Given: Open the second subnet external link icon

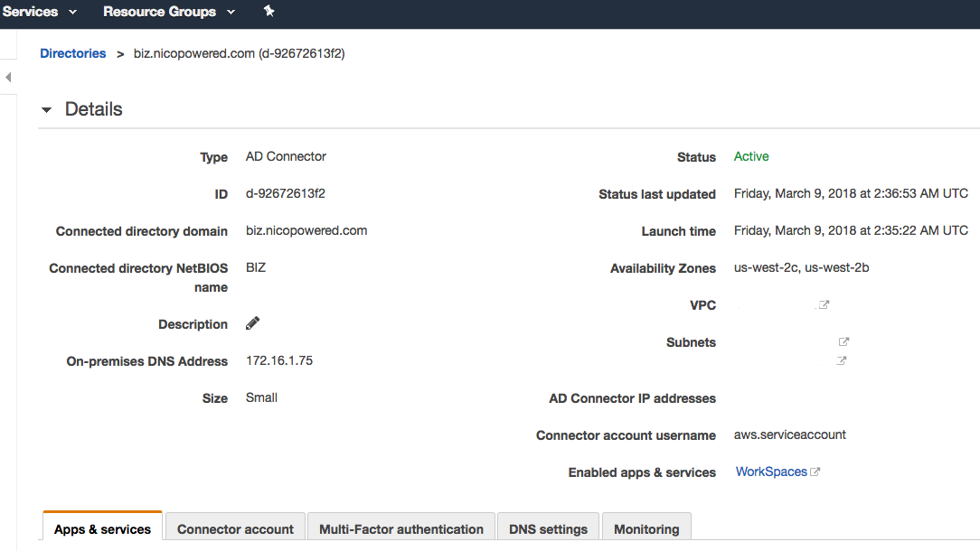Looking at the screenshot, I should pos(842,361).
